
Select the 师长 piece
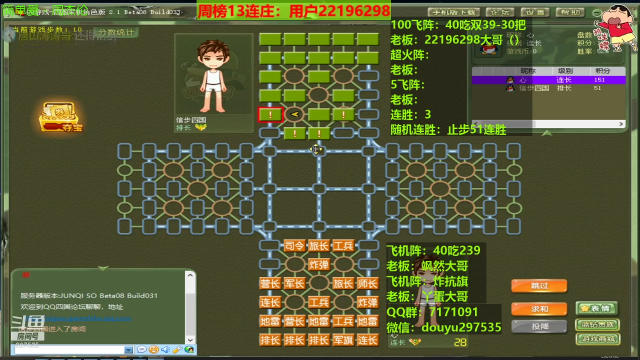point(368,283)
